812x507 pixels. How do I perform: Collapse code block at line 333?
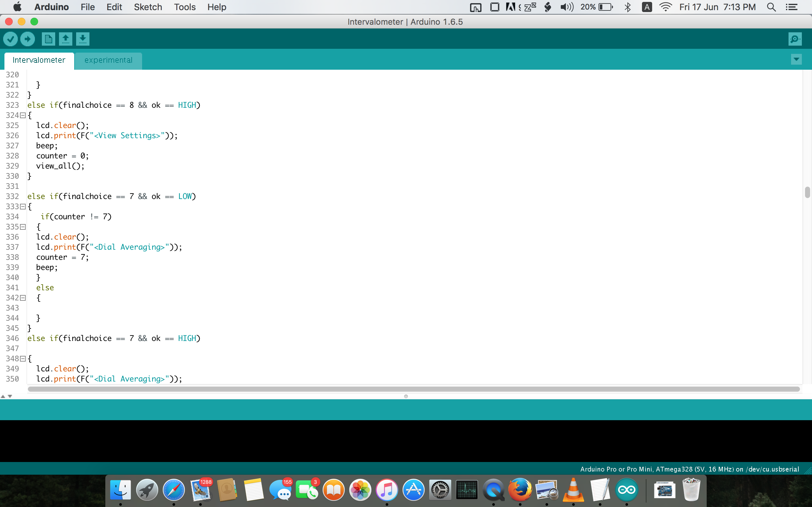coord(23,207)
